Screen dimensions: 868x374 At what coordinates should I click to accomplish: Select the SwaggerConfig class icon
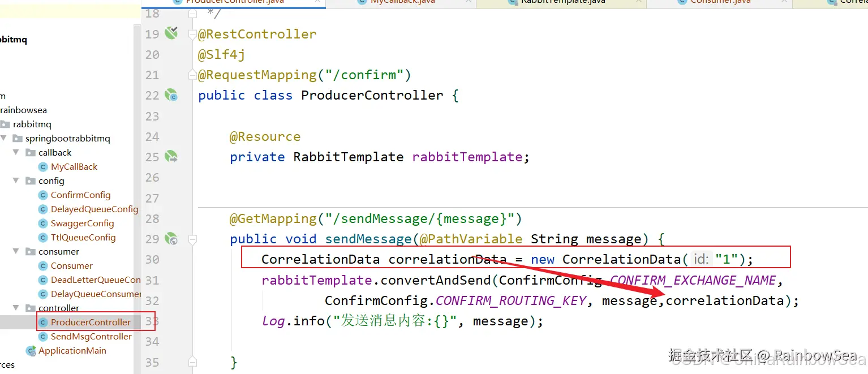[43, 223]
